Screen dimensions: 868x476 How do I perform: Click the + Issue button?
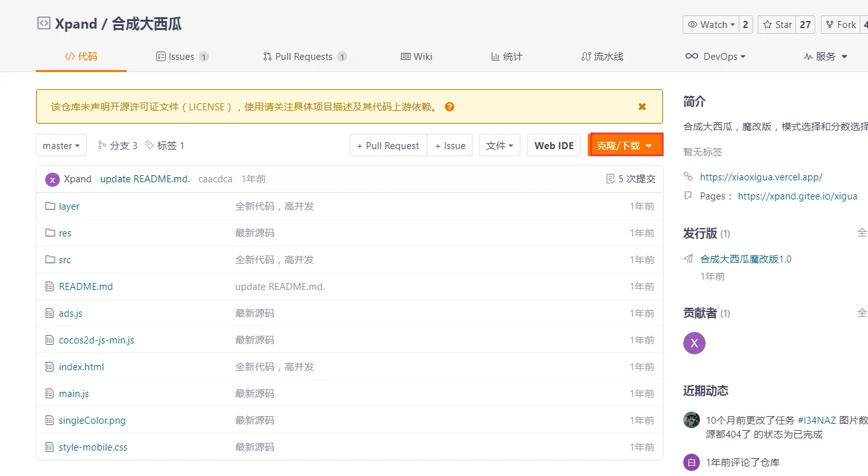450,145
